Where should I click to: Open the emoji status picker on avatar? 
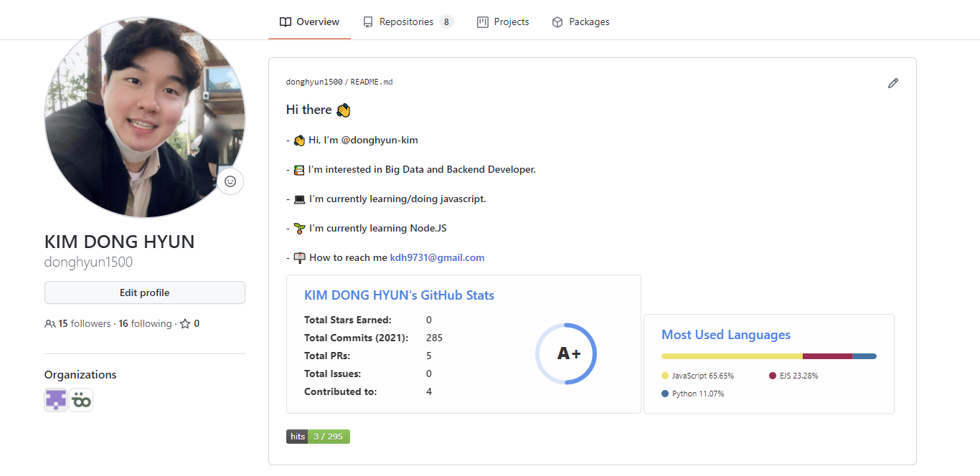[x=230, y=181]
